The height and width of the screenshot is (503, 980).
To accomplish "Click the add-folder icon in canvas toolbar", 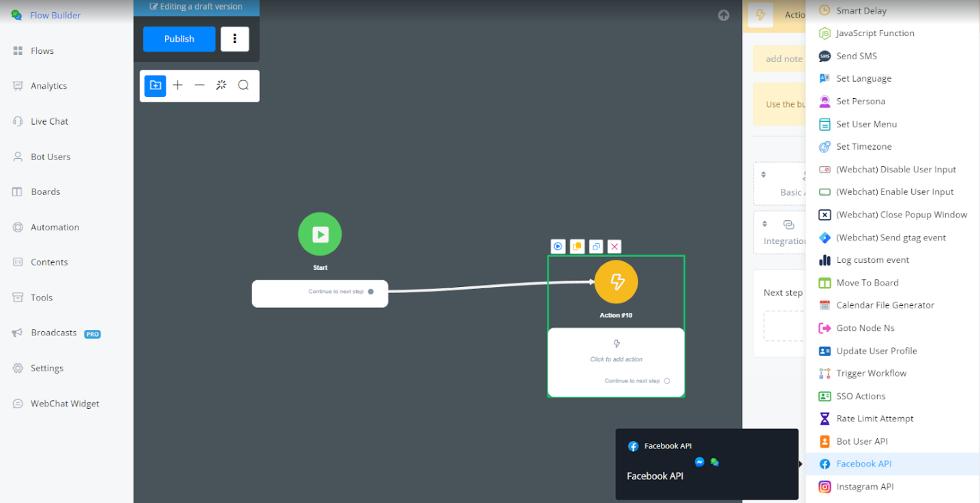I will [x=155, y=85].
